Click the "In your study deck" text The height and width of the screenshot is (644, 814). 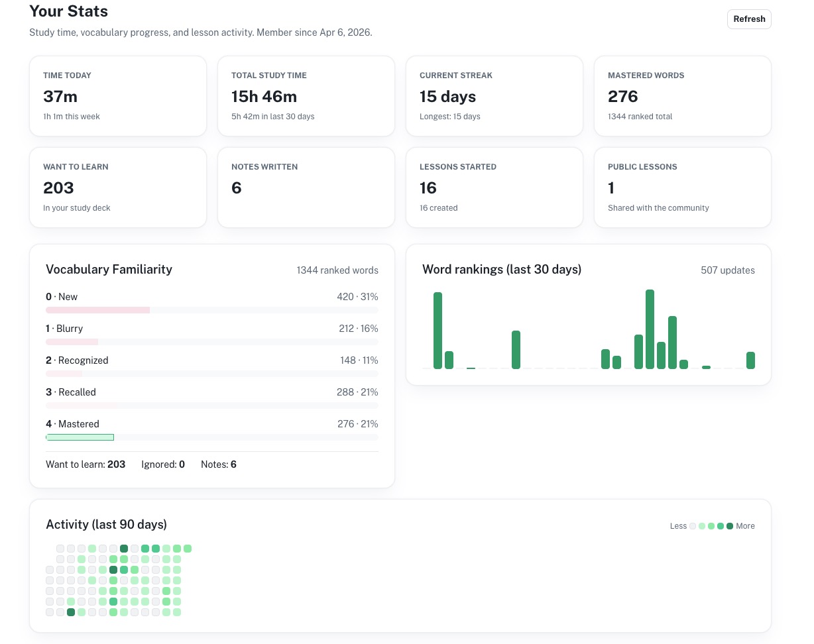[x=77, y=208]
